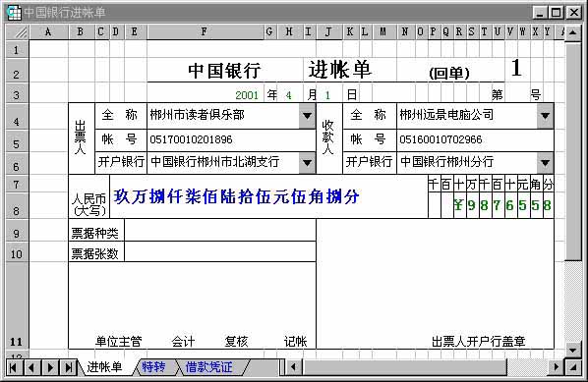This screenshot has width=588, height=382.
Task: Click the month value 4 cell
Action: pos(289,94)
